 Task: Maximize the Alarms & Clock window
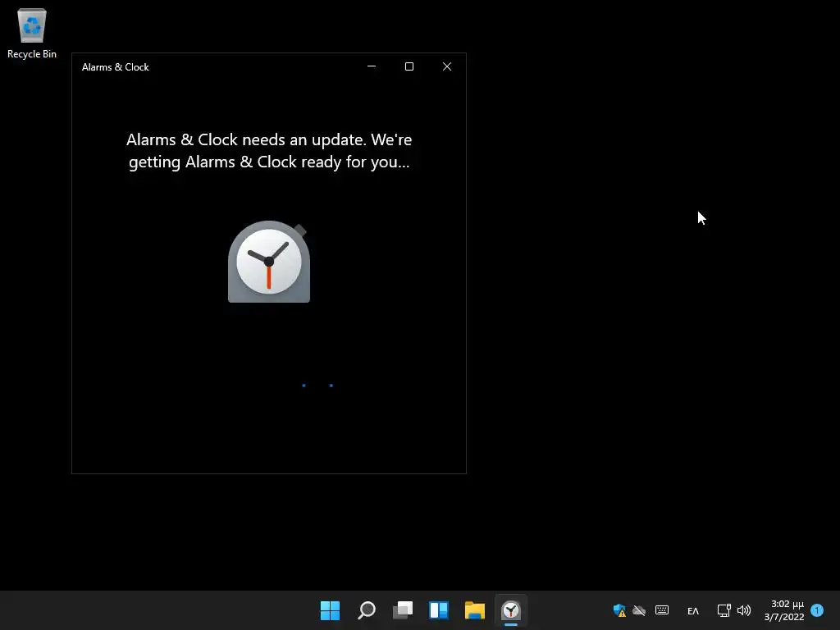pos(409,66)
